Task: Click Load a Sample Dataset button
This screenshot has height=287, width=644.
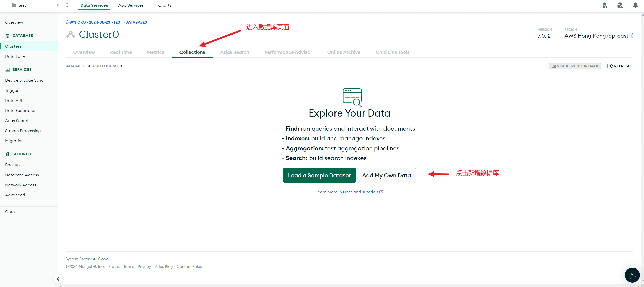Action: pos(319,175)
